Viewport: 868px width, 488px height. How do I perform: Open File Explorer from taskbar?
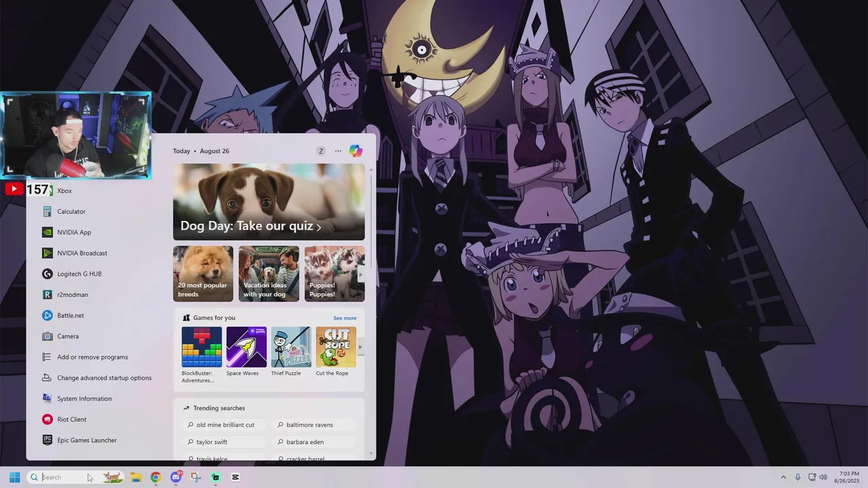click(136, 477)
